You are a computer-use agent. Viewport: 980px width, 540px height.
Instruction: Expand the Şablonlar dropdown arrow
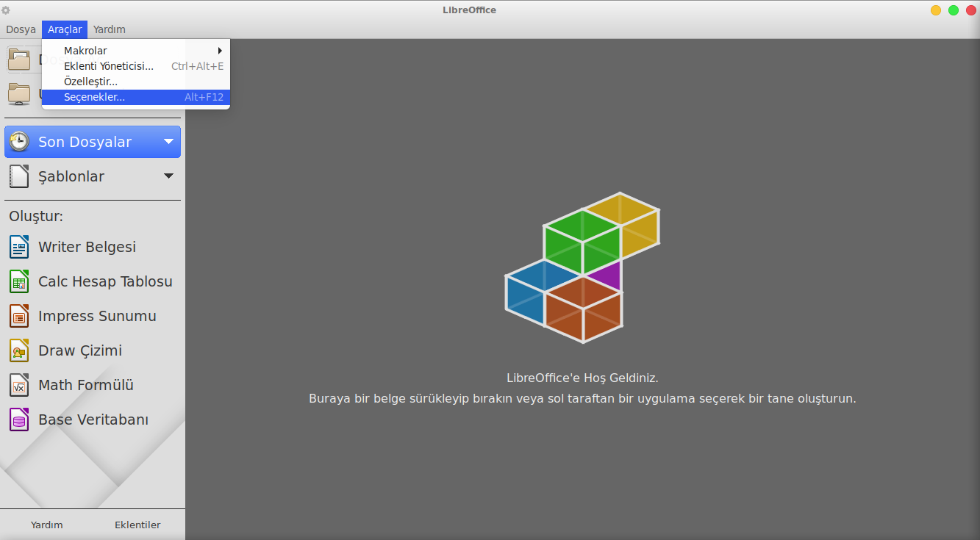[x=169, y=176]
